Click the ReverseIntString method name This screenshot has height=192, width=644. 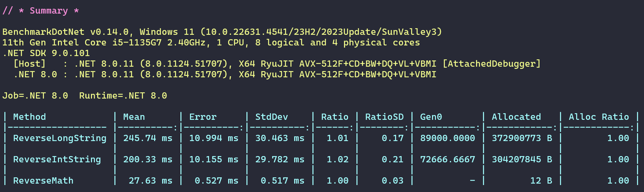[57, 159]
